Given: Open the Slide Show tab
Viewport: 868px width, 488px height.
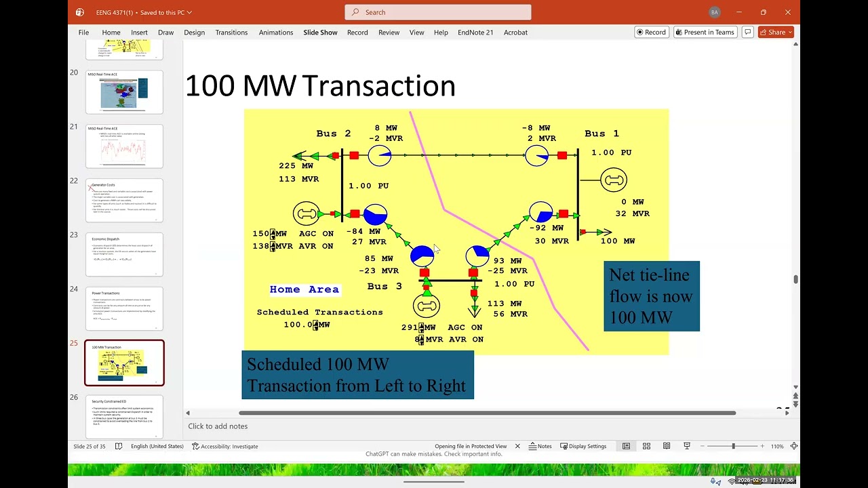Looking at the screenshot, I should tap(320, 33).
